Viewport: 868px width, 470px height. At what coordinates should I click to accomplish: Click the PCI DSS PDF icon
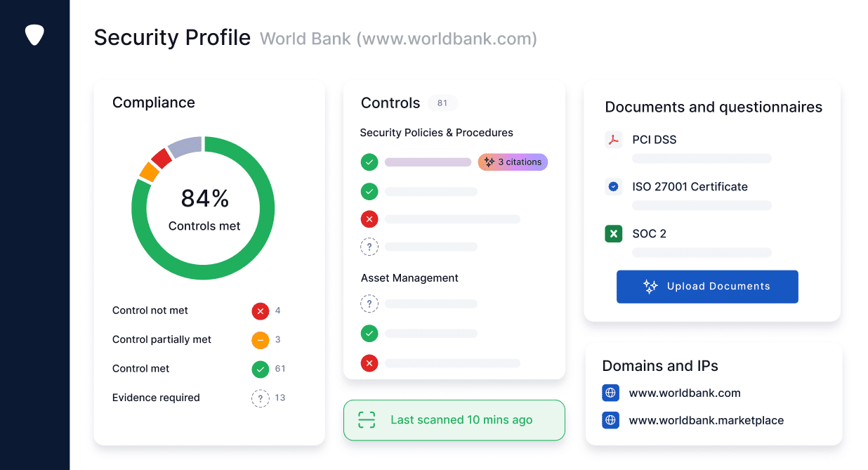click(613, 140)
